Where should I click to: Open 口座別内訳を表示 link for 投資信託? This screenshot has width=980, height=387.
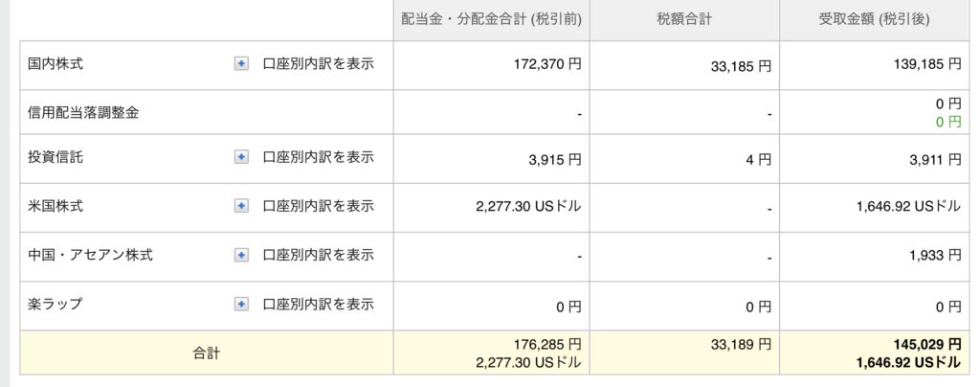click(318, 157)
